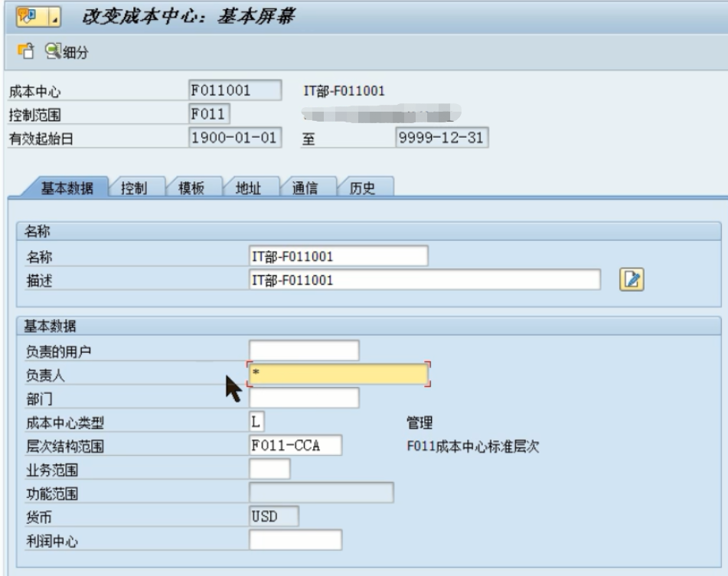Click the 成本中心 field F011001

[x=235, y=90]
